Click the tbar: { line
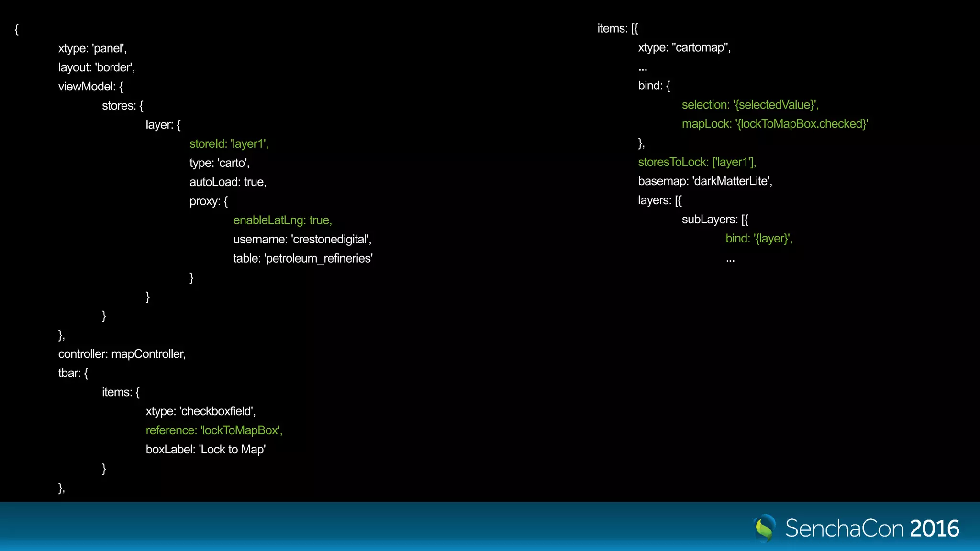980x551 pixels. pyautogui.click(x=73, y=373)
